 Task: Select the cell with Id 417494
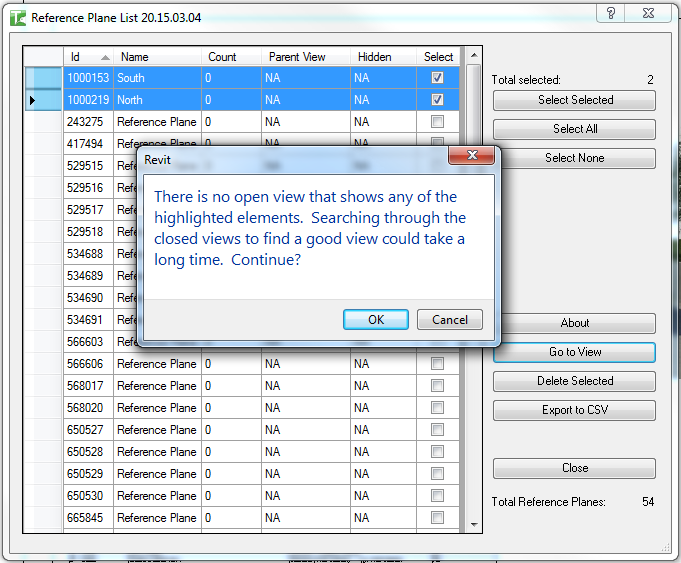tap(89, 144)
